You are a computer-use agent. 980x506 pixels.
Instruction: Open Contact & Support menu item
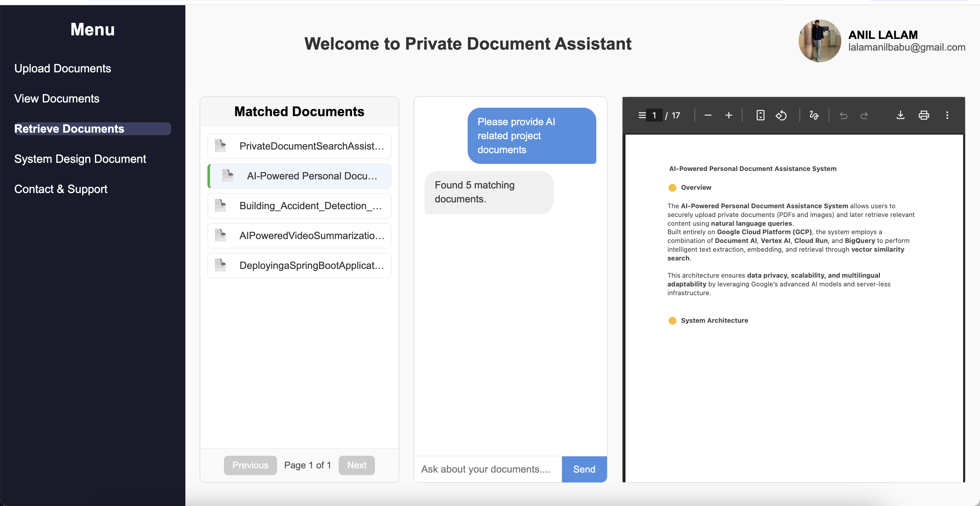[61, 189]
